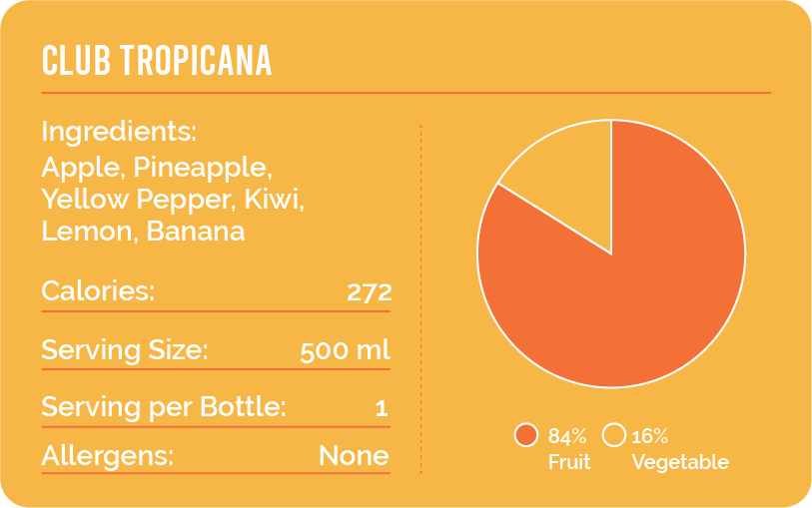Click the Serving Size label

pyautogui.click(x=124, y=350)
